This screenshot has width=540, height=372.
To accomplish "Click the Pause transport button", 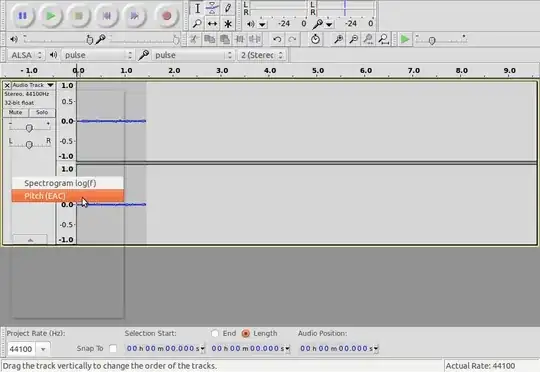I will 23,16.
